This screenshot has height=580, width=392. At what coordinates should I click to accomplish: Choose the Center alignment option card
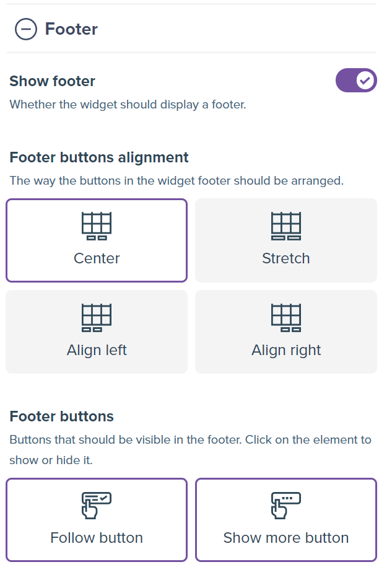(x=97, y=240)
